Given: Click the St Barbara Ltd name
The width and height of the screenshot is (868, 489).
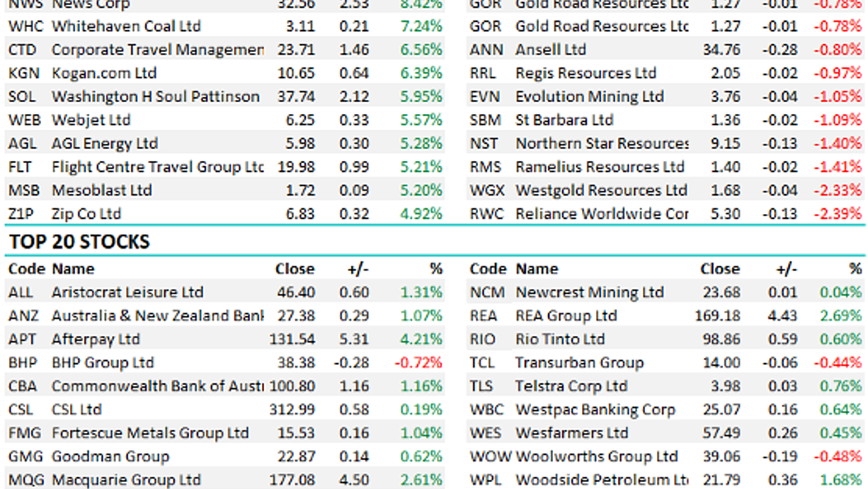Looking at the screenshot, I should tap(564, 120).
